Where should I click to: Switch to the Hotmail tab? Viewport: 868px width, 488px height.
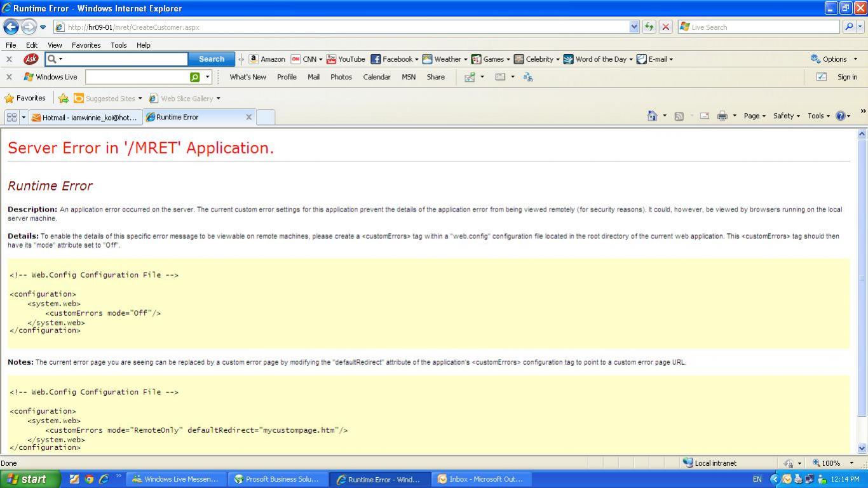[85, 117]
